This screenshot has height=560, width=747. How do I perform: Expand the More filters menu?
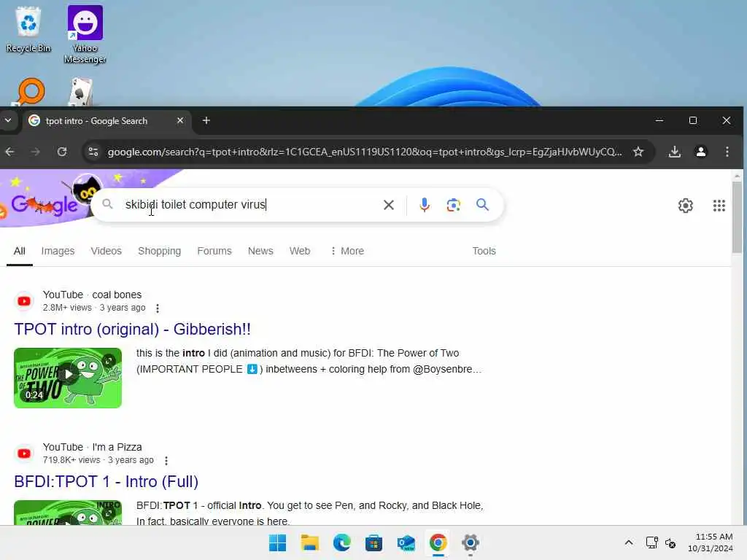point(347,251)
